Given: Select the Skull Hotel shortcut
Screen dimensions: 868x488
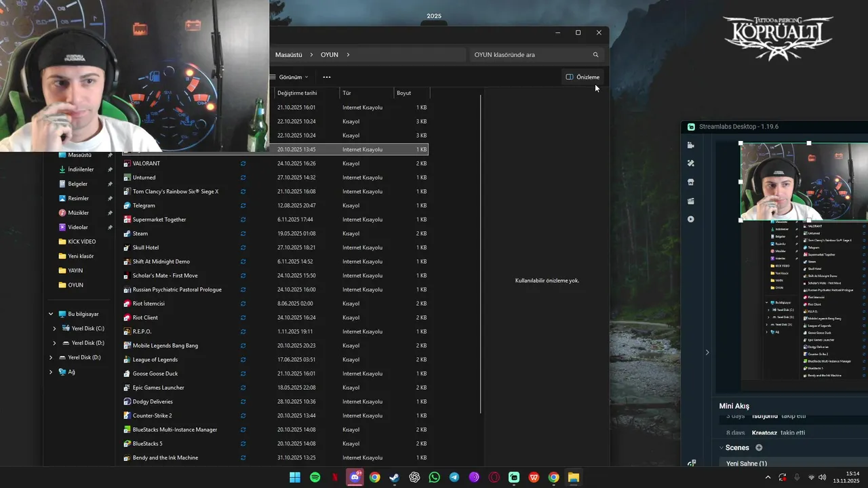Looking at the screenshot, I should pyautogui.click(x=145, y=247).
